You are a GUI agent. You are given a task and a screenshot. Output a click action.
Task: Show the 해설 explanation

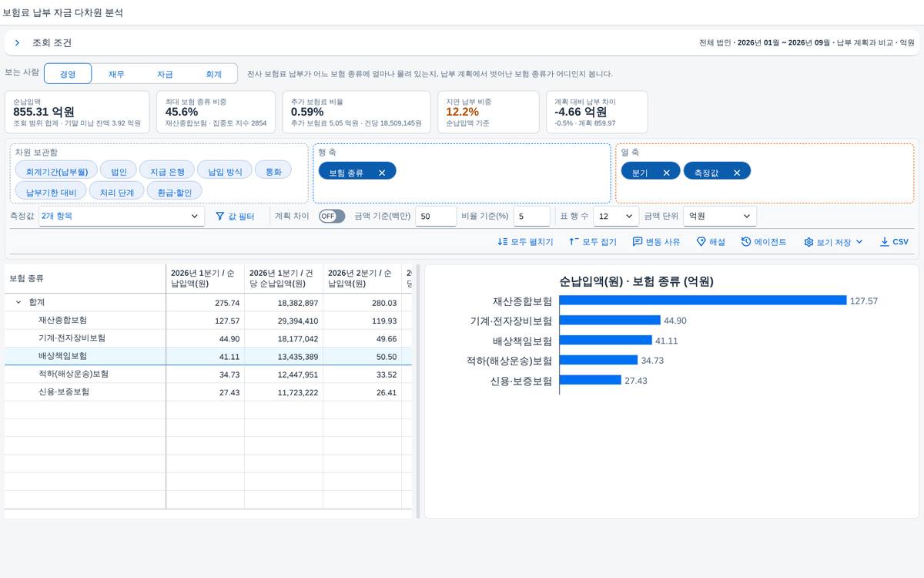click(x=711, y=242)
